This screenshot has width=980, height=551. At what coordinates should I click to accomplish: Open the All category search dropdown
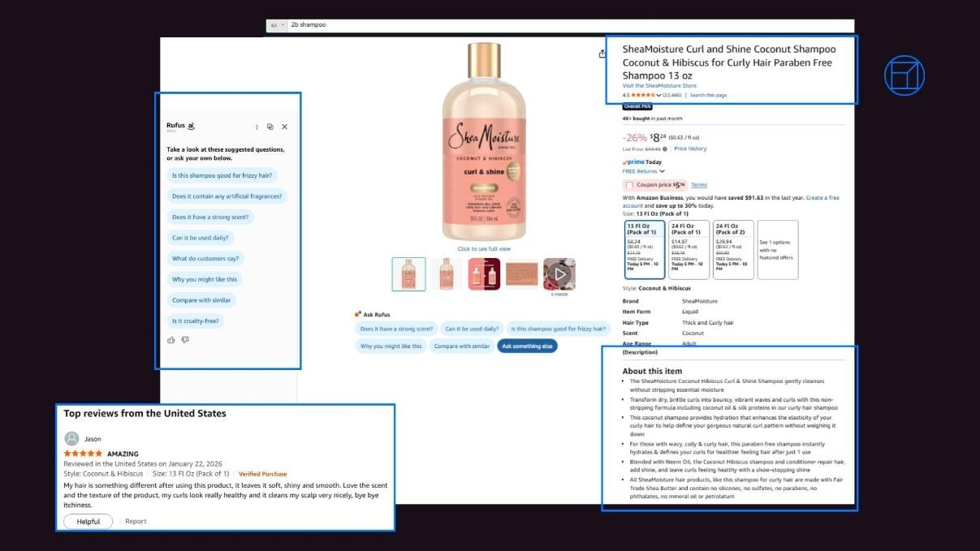pyautogui.click(x=279, y=25)
